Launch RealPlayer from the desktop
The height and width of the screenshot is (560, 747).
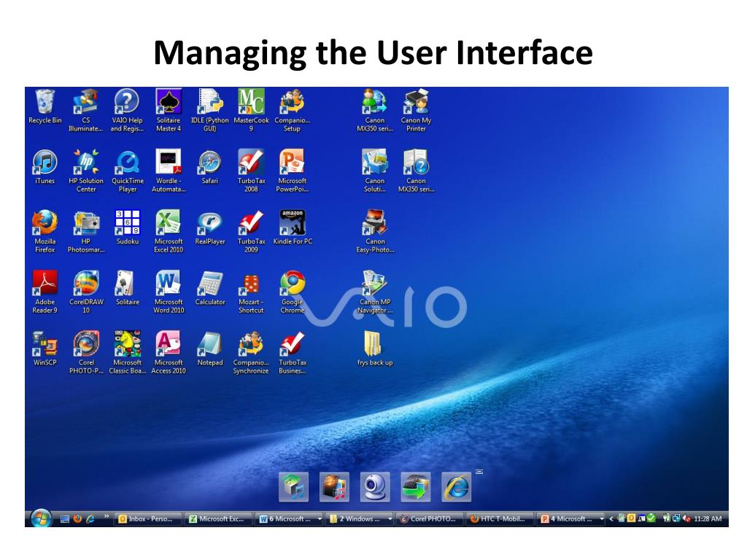tap(209, 227)
